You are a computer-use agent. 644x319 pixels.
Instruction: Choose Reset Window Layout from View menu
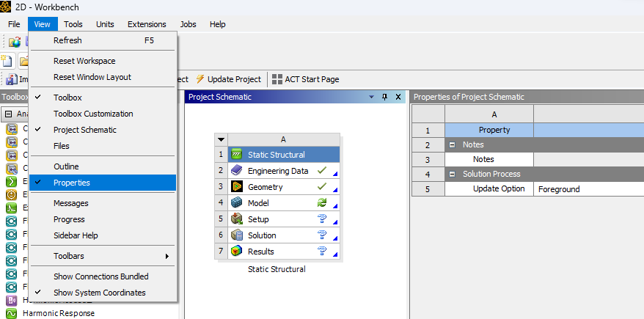coord(92,77)
